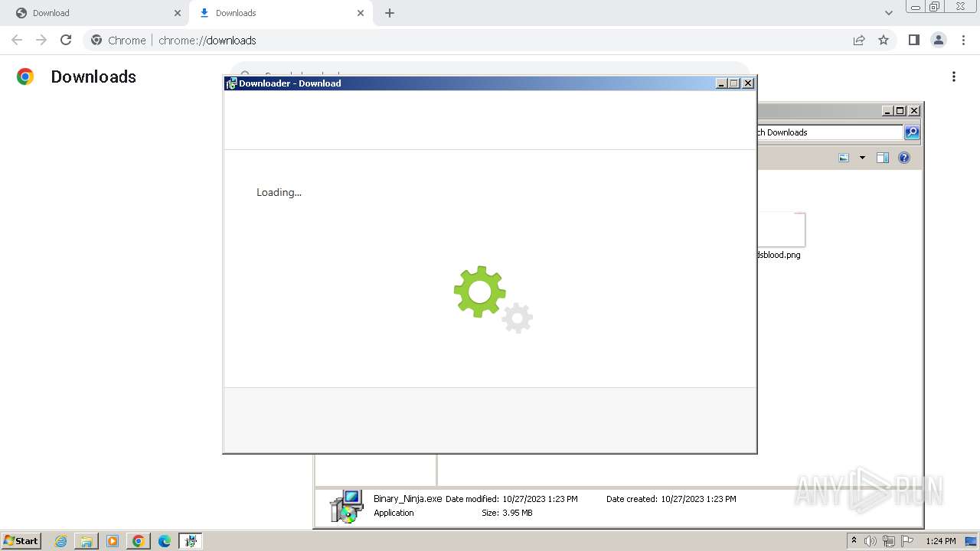Toggle Explorer preview pane

[882, 158]
